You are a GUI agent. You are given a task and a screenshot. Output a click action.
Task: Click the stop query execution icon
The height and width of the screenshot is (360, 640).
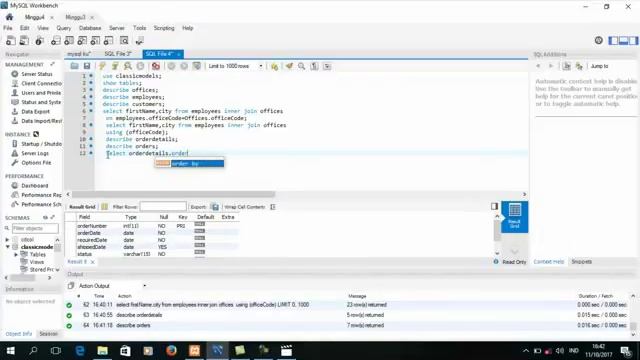(x=140, y=66)
